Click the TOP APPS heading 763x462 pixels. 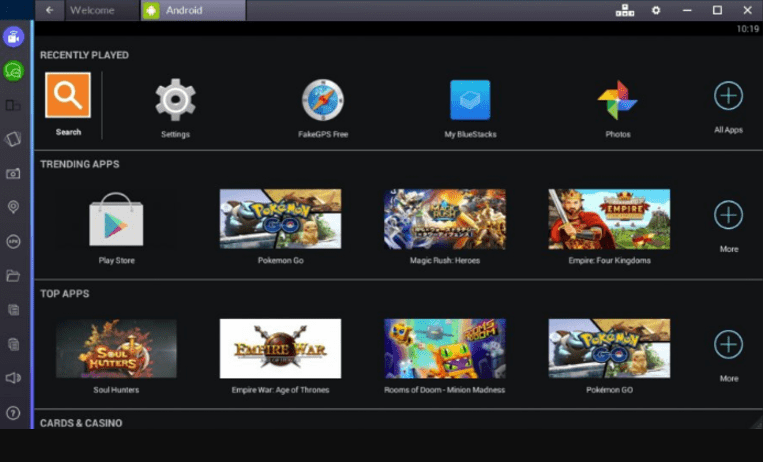65,294
